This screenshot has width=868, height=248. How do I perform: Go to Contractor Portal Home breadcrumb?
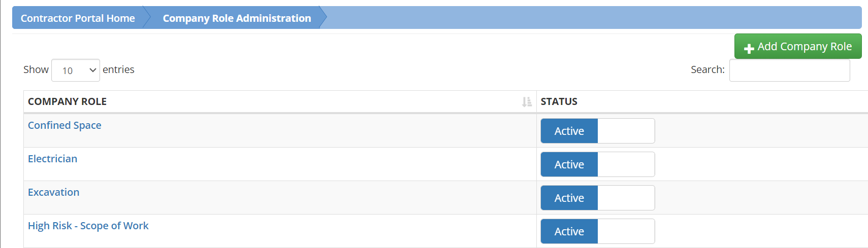78,18
